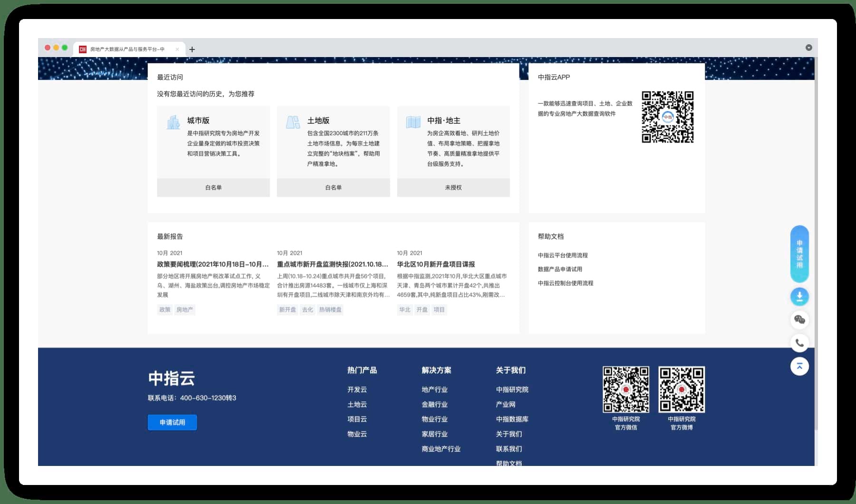Click footer link 商业地产行业
Image resolution: width=856 pixels, height=504 pixels.
(441, 448)
